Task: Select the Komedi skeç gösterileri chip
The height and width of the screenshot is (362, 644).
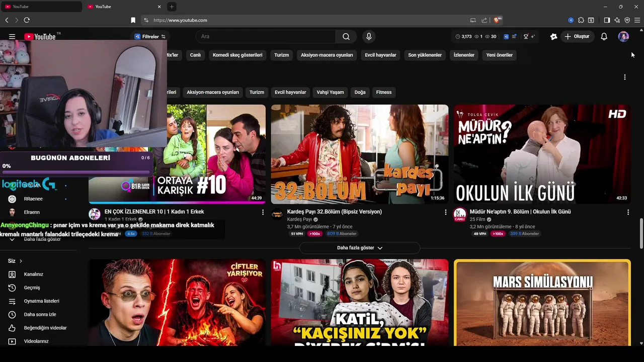Action: [237, 55]
